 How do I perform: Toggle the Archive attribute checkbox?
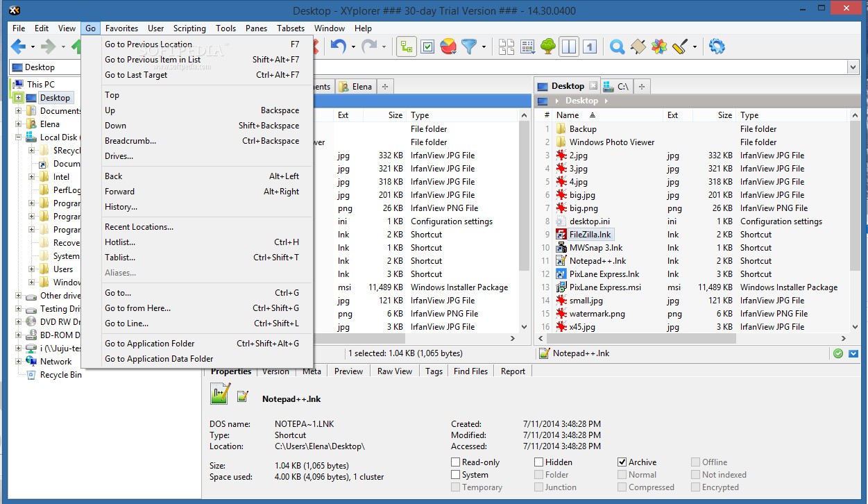[620, 462]
